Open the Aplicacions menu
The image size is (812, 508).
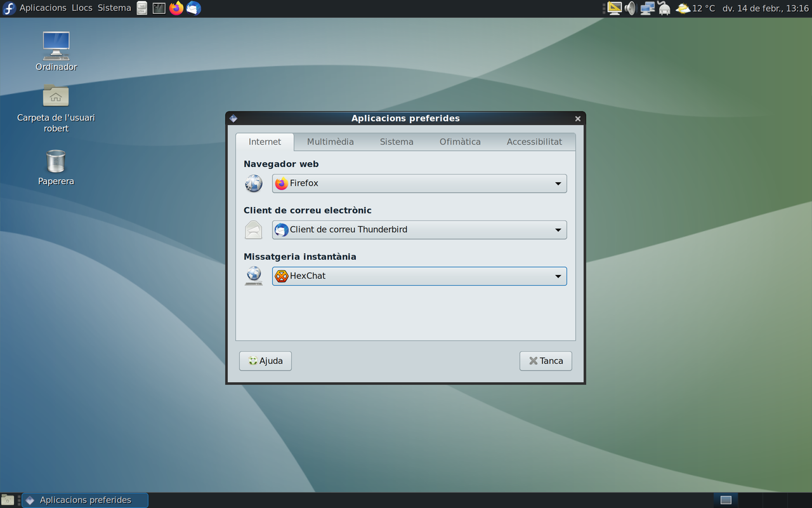click(43, 8)
